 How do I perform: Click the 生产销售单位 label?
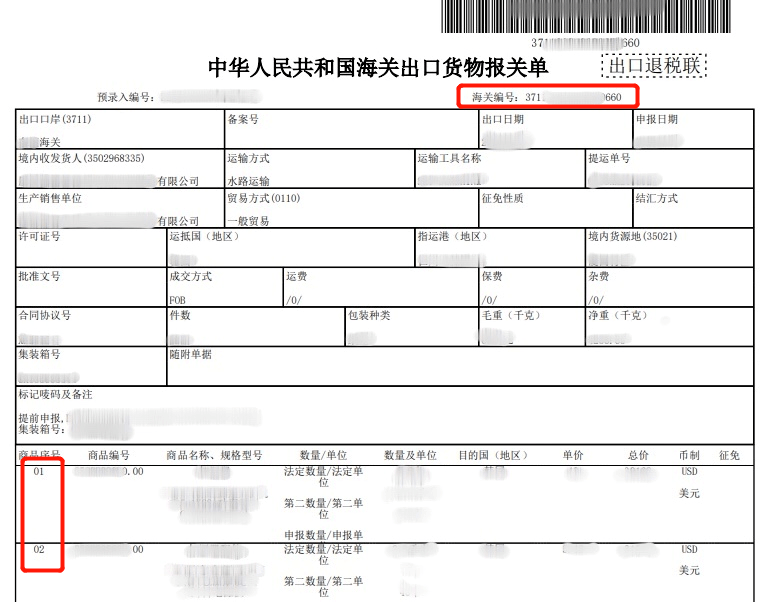coord(50,198)
